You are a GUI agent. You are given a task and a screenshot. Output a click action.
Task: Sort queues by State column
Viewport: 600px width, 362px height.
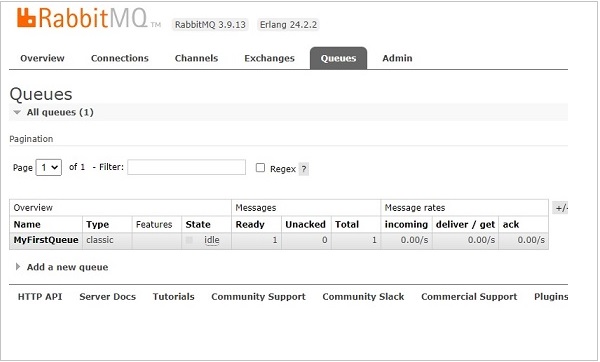coord(198,224)
